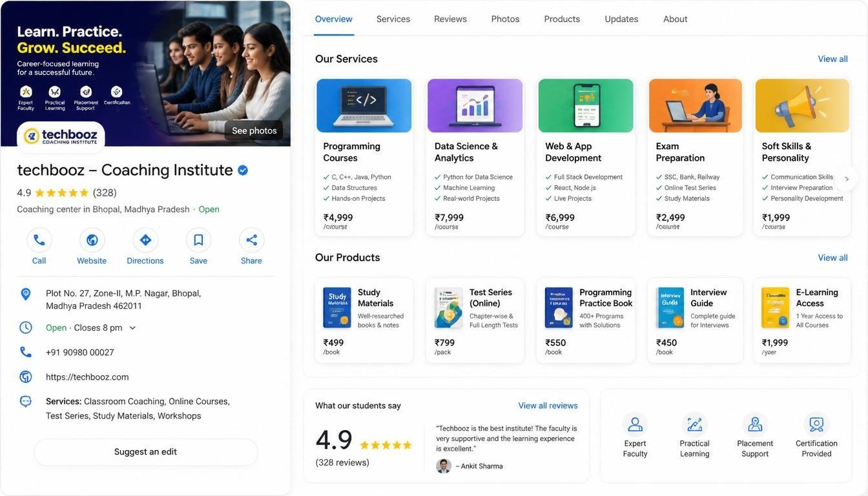Screen dimensions: 868x496
Task: Click the See photos button
Action: pyautogui.click(x=254, y=130)
